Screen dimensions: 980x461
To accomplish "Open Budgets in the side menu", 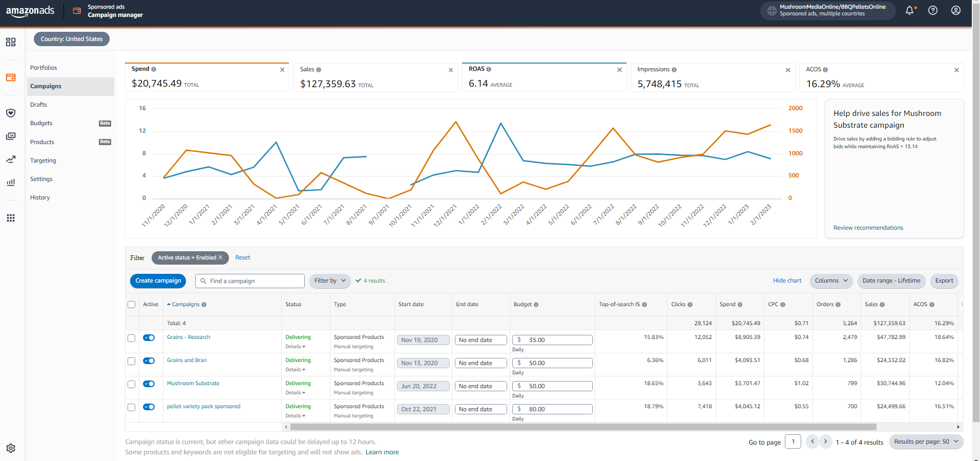I will point(41,123).
